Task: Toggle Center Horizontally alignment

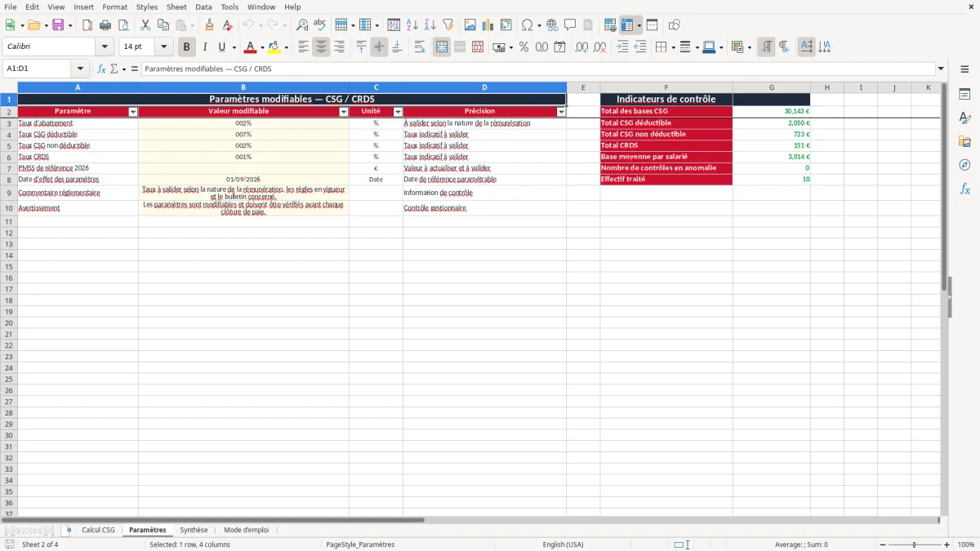Action: (x=321, y=47)
